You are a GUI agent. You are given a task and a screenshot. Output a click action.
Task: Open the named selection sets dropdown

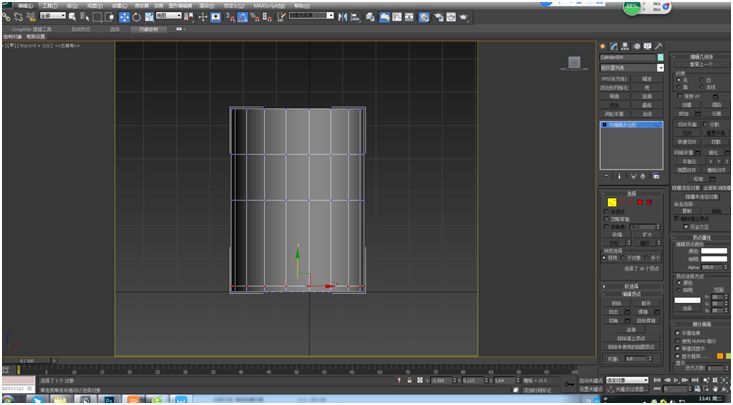pos(311,15)
